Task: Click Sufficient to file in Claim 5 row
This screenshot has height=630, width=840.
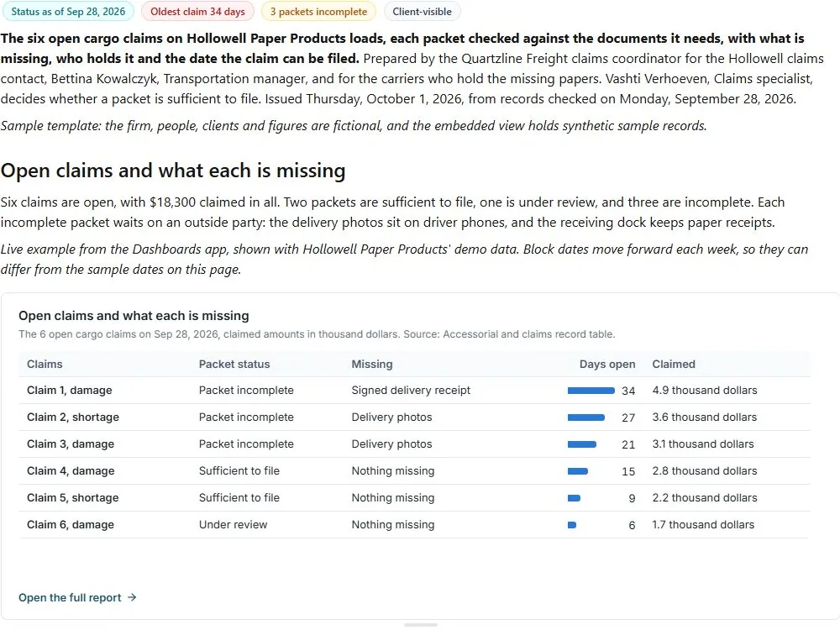Action: (x=239, y=497)
